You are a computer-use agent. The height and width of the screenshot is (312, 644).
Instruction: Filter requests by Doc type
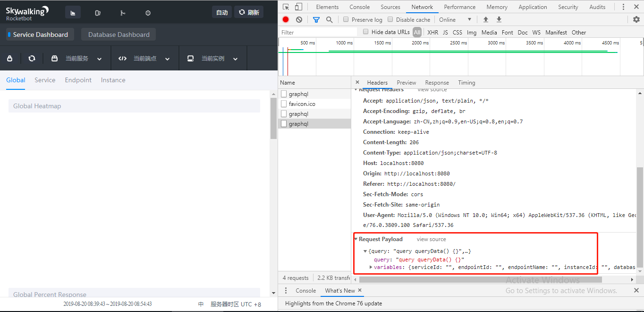tap(523, 32)
